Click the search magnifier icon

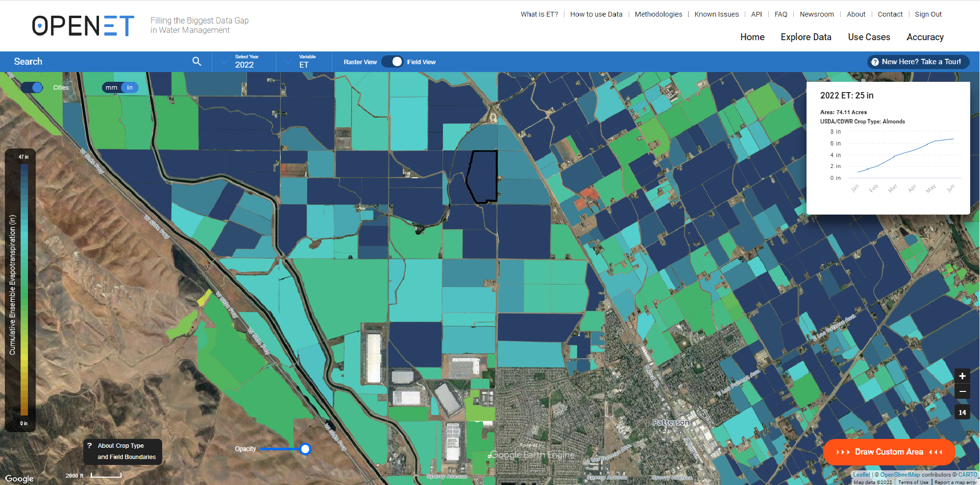[196, 62]
